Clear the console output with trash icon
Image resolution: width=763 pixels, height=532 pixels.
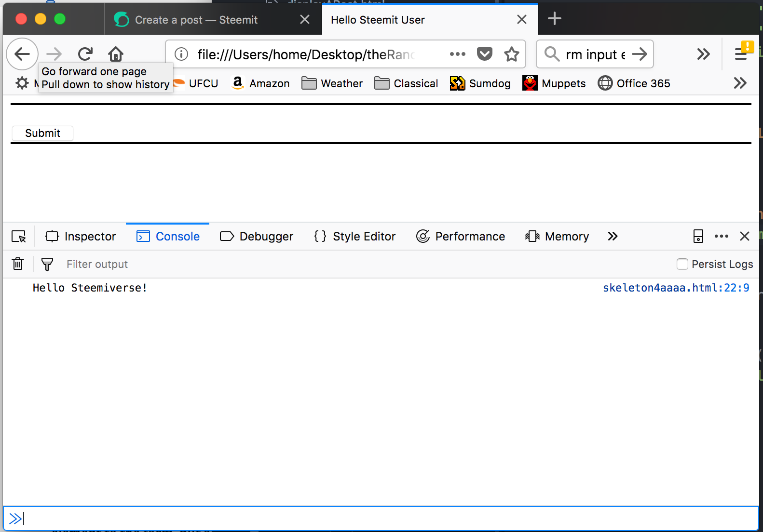click(x=18, y=264)
